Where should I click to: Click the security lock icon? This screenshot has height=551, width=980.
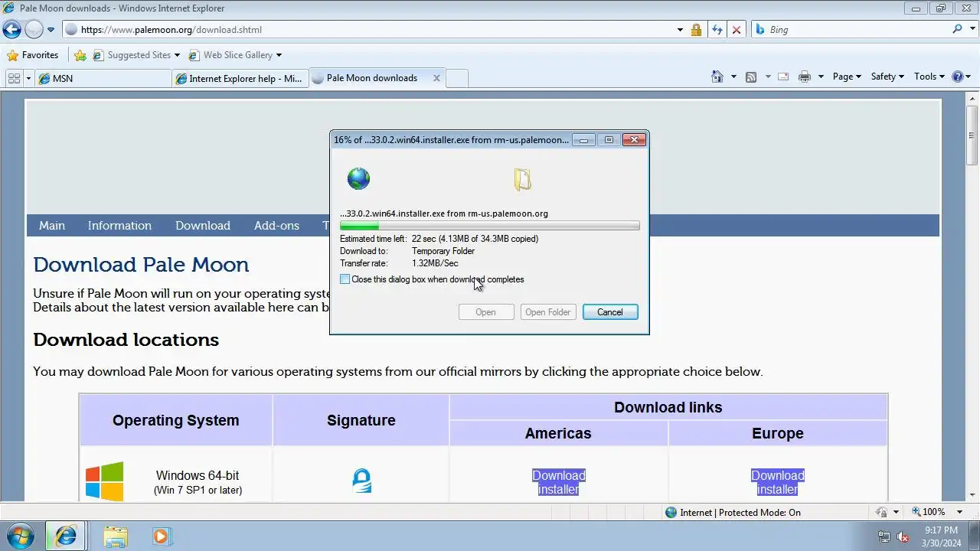696,30
